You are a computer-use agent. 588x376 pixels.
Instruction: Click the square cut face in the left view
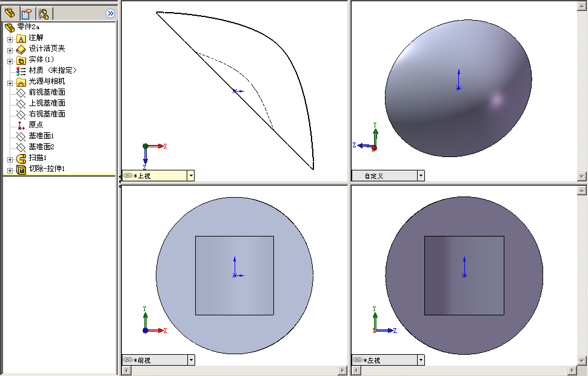coord(464,275)
